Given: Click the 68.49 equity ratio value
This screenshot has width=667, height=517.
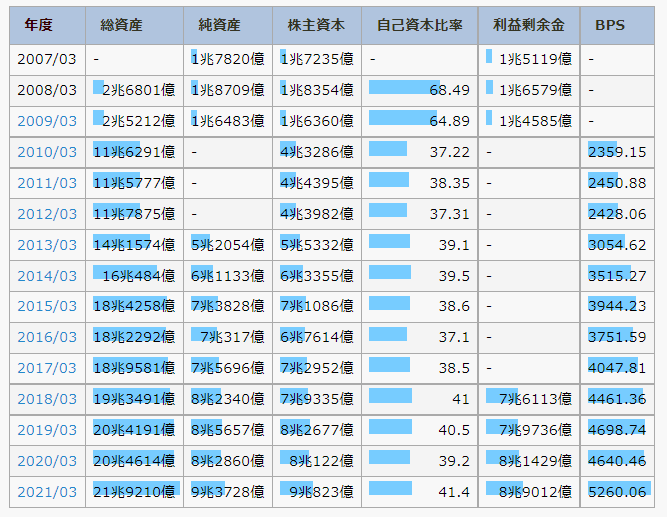Looking at the screenshot, I should (450, 90).
